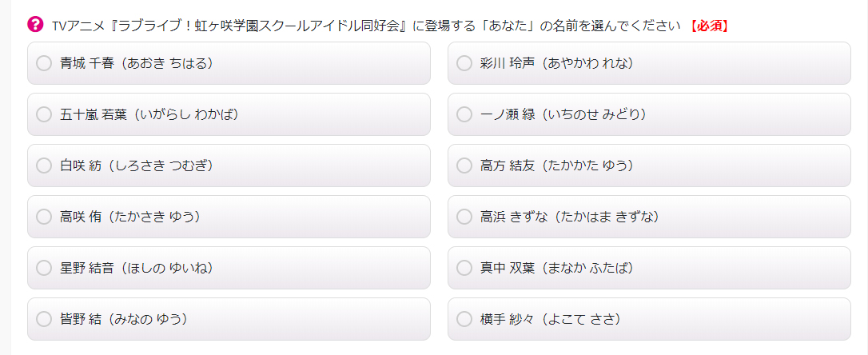Select the 白咲 紡 radio circle
The image size is (868, 355).
point(44,166)
